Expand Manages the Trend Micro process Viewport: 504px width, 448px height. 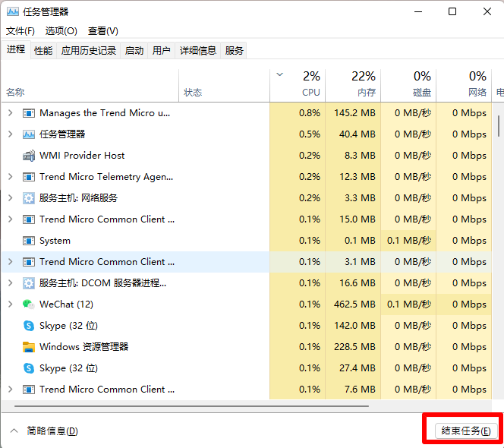pyautogui.click(x=10, y=113)
